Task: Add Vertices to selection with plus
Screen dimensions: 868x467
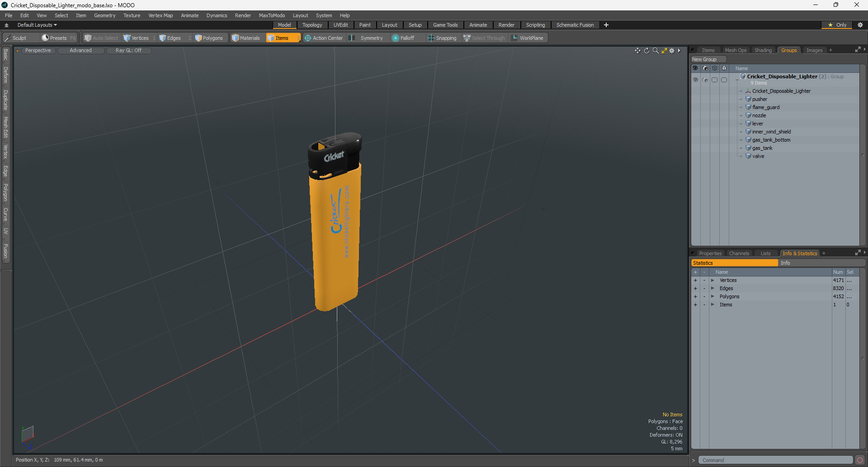Action: [x=695, y=280]
